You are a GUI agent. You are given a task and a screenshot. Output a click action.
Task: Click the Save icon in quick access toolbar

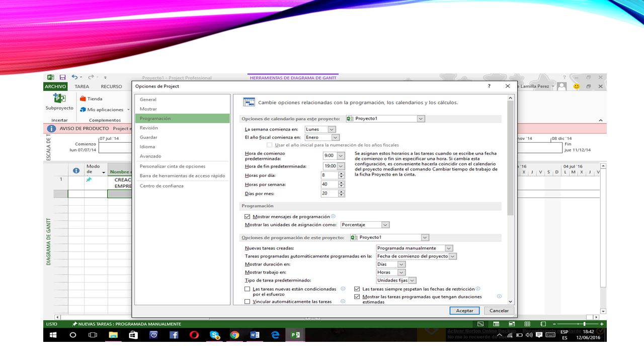[62, 77]
